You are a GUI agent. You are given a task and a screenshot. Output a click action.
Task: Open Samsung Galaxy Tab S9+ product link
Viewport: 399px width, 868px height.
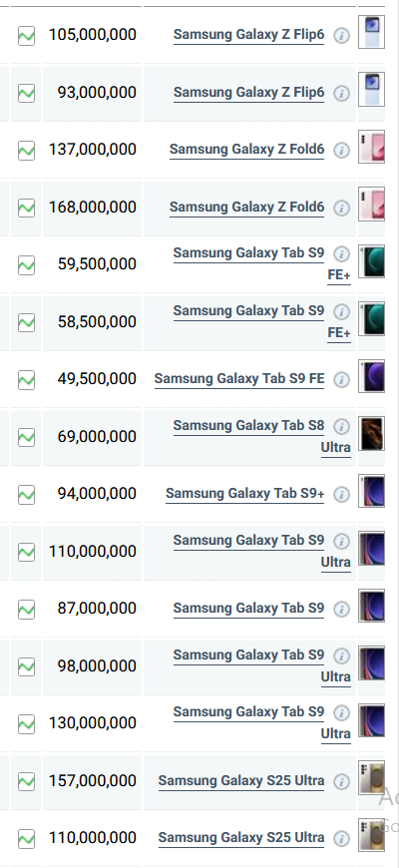click(245, 494)
